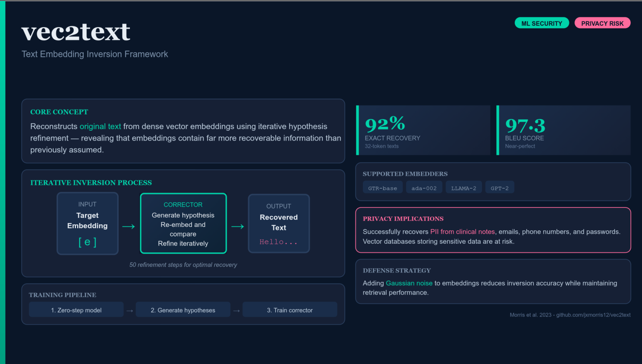Click the highlighted 'original text' phrase
The image size is (642, 364).
[100, 126]
